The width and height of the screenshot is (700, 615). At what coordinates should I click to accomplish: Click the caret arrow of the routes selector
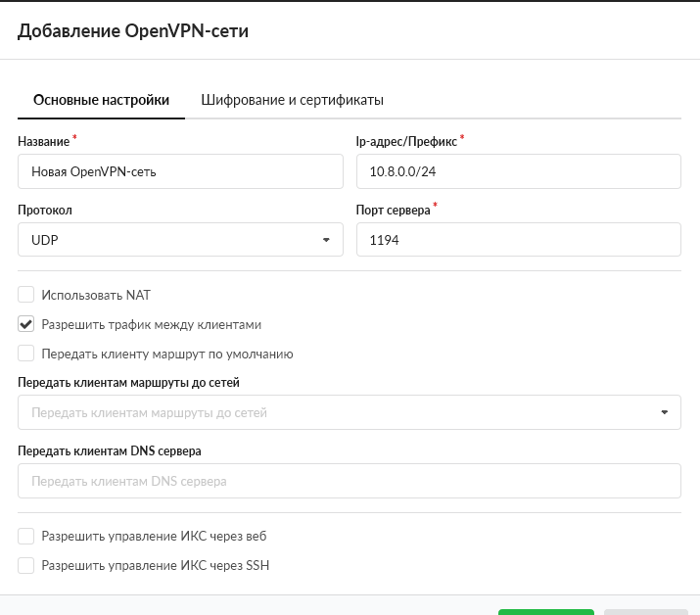click(665, 412)
